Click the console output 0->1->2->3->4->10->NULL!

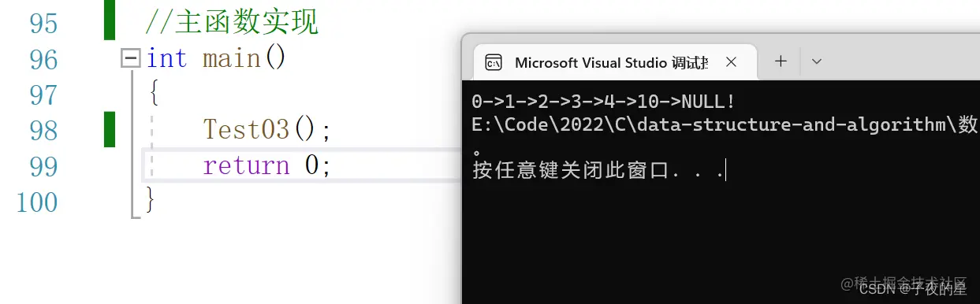point(603,102)
